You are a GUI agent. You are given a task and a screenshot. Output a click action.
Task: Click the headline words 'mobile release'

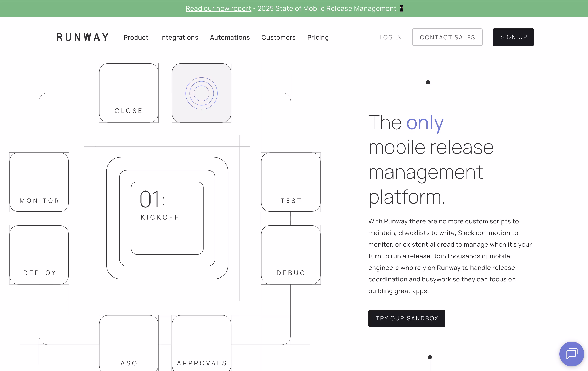click(431, 147)
